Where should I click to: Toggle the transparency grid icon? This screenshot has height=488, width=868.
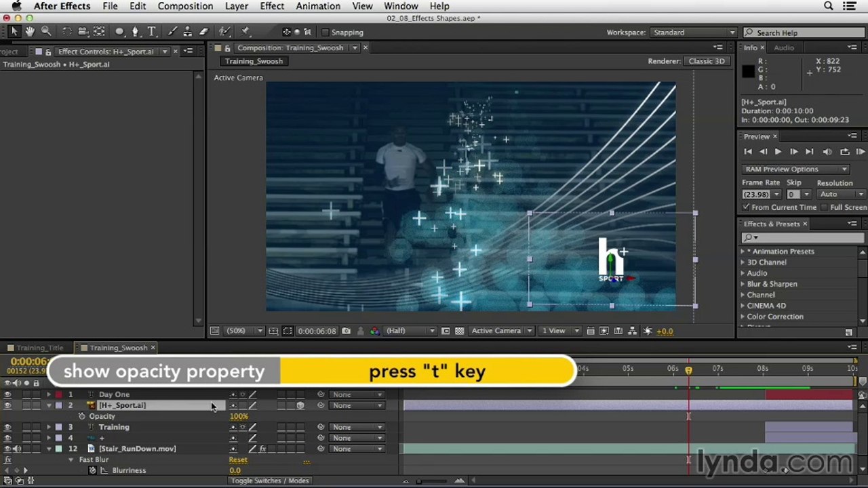click(x=460, y=331)
